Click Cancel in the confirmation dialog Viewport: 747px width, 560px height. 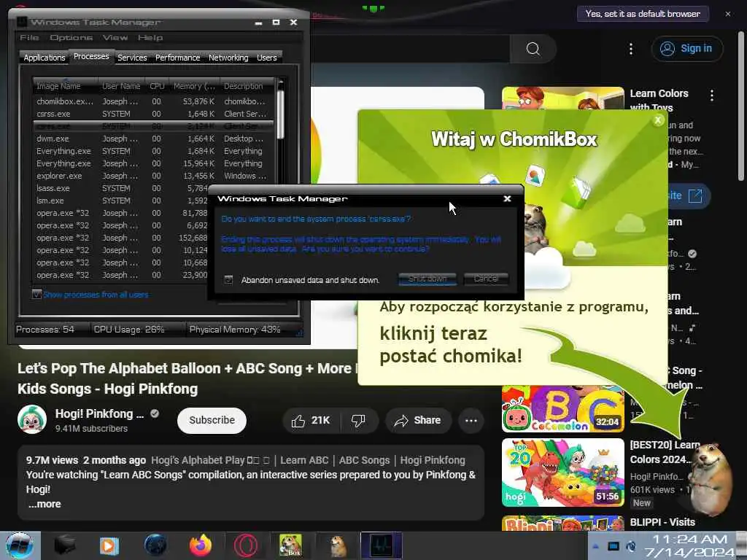(x=486, y=279)
